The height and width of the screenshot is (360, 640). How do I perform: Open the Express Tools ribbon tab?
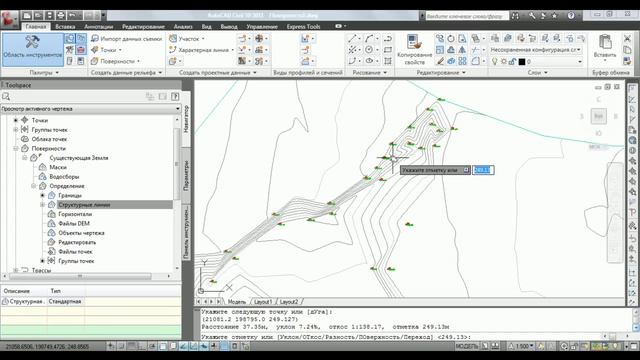(x=303, y=27)
